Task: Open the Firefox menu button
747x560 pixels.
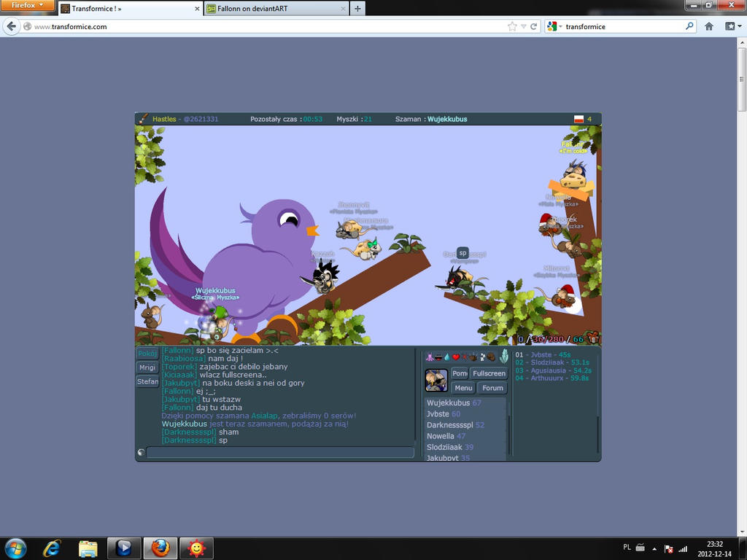Action: coord(27,5)
